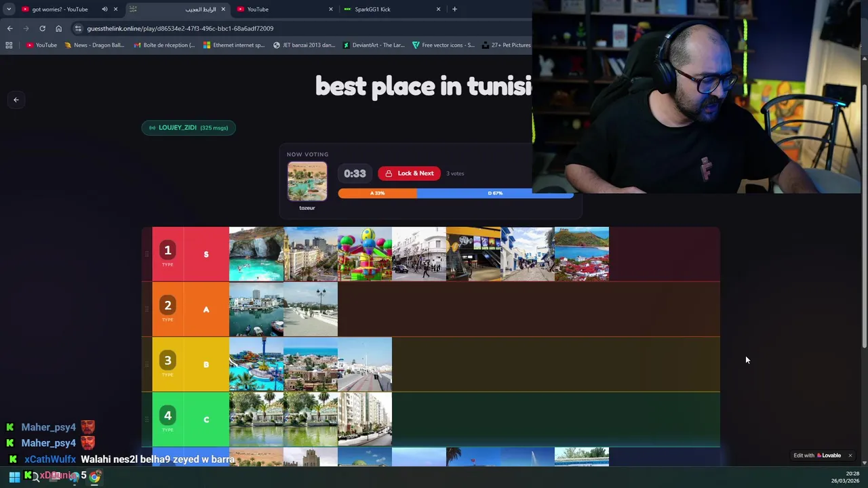Grab the B tier row drag handle
Screen dimensions: 868x488
click(146, 365)
